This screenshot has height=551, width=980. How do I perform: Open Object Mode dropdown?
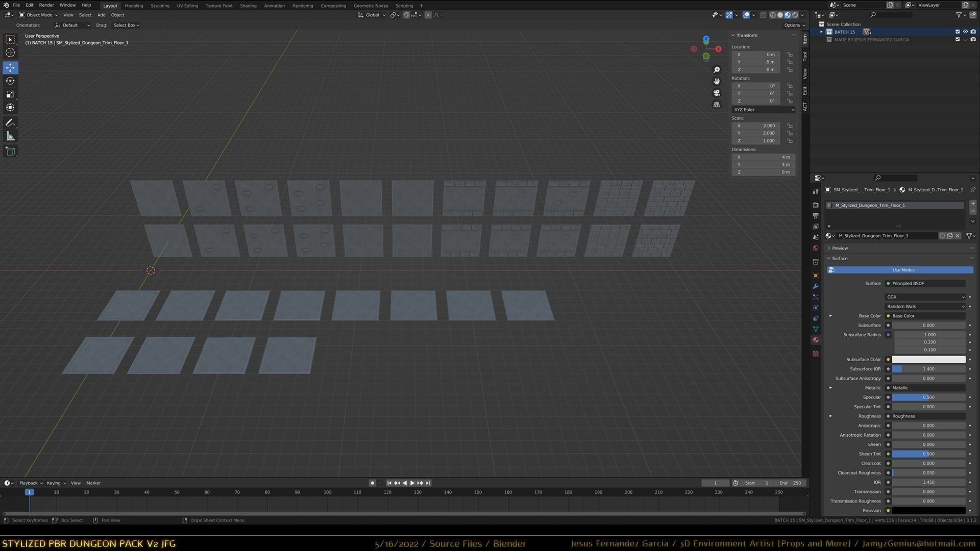(38, 15)
